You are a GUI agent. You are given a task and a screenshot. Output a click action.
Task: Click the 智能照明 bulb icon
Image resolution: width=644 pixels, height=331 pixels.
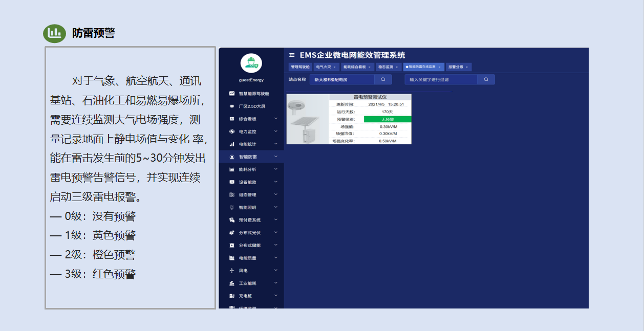[x=232, y=207]
